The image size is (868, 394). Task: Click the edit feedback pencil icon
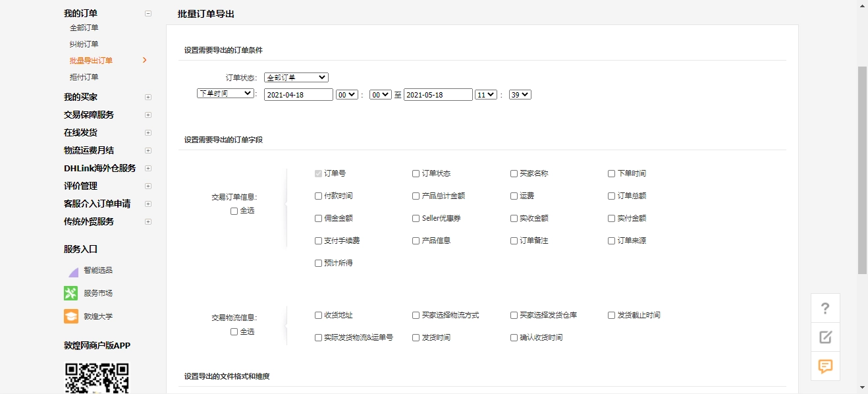click(x=825, y=337)
